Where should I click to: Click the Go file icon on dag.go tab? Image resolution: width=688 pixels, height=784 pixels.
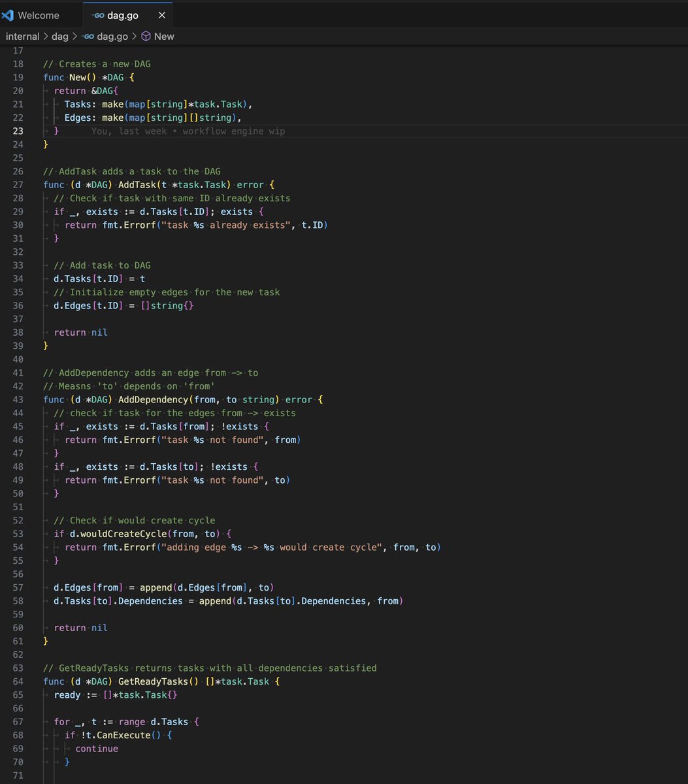(97, 15)
